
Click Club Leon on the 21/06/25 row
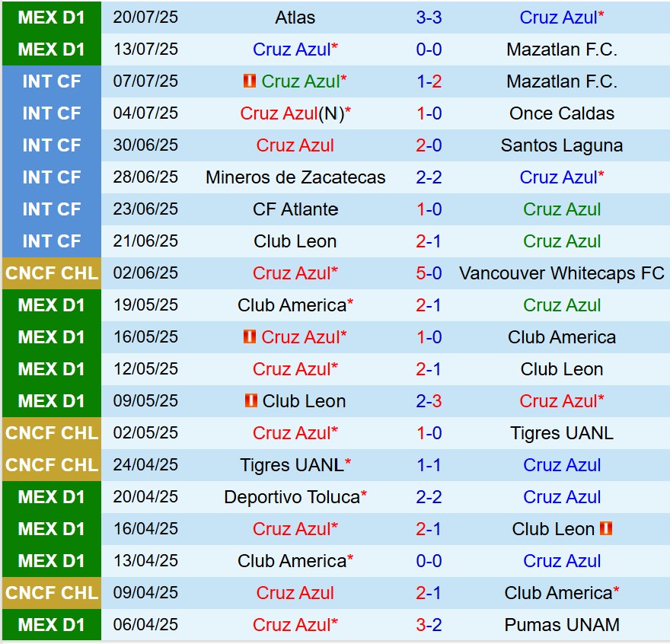point(295,241)
